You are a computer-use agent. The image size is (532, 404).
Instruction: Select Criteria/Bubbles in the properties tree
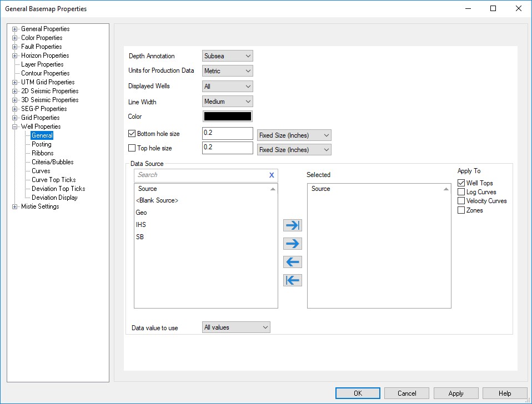coord(52,162)
